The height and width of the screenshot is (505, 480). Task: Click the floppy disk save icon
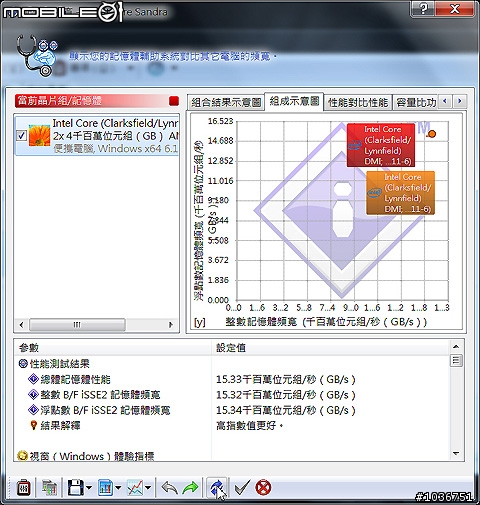point(76,488)
